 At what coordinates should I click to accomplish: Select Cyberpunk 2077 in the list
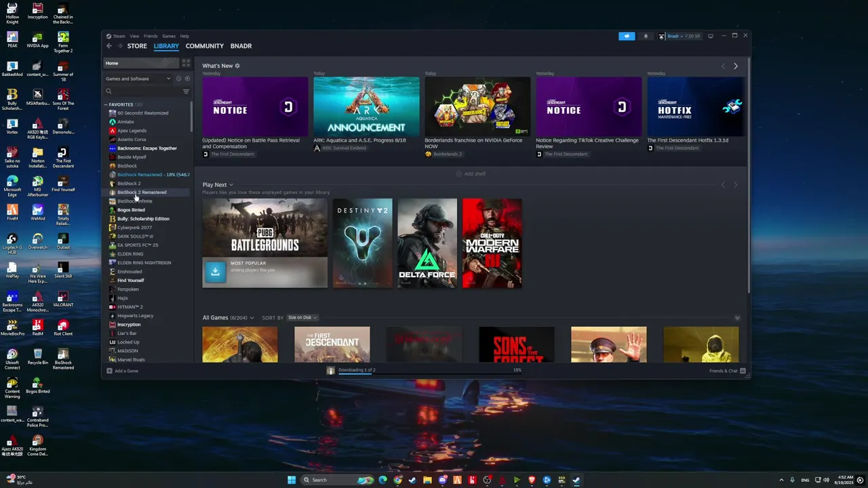tap(134, 228)
